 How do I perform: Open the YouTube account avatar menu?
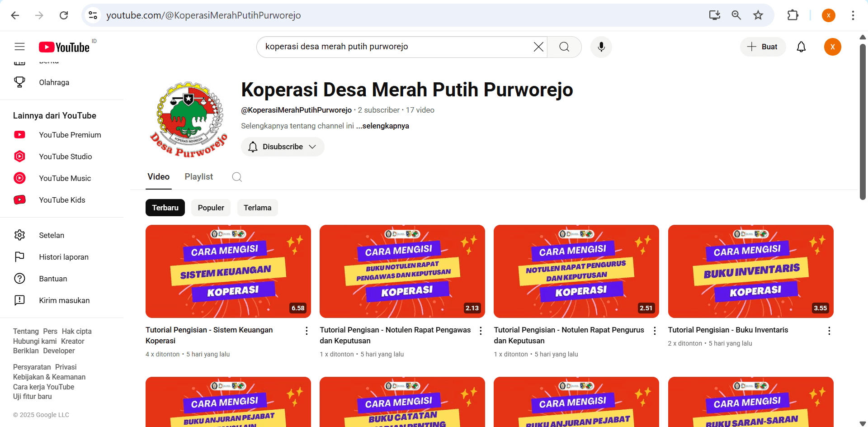click(x=832, y=47)
